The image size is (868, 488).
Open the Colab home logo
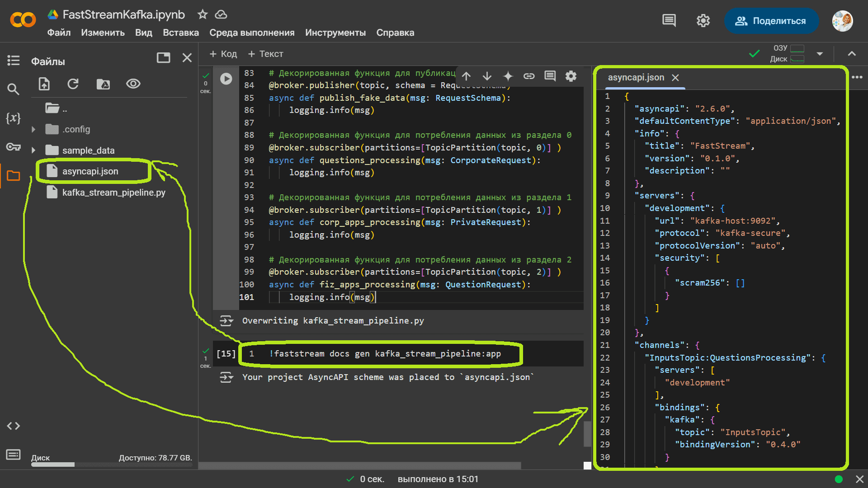point(23,20)
